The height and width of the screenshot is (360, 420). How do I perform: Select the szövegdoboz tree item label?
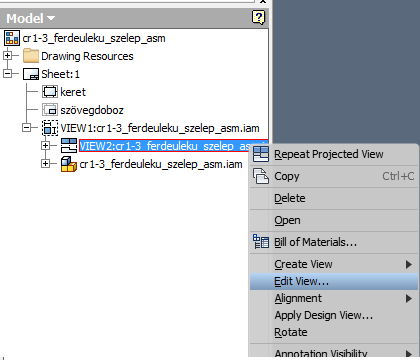coord(92,110)
